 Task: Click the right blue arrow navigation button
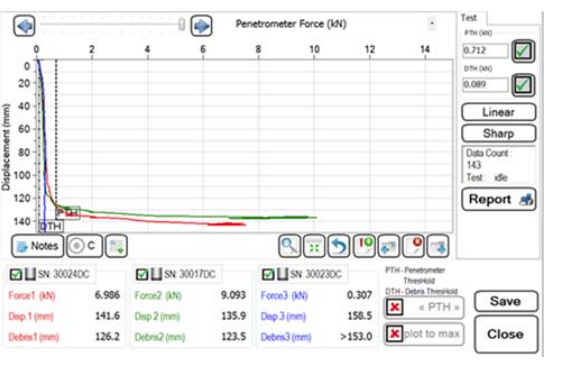point(201,26)
